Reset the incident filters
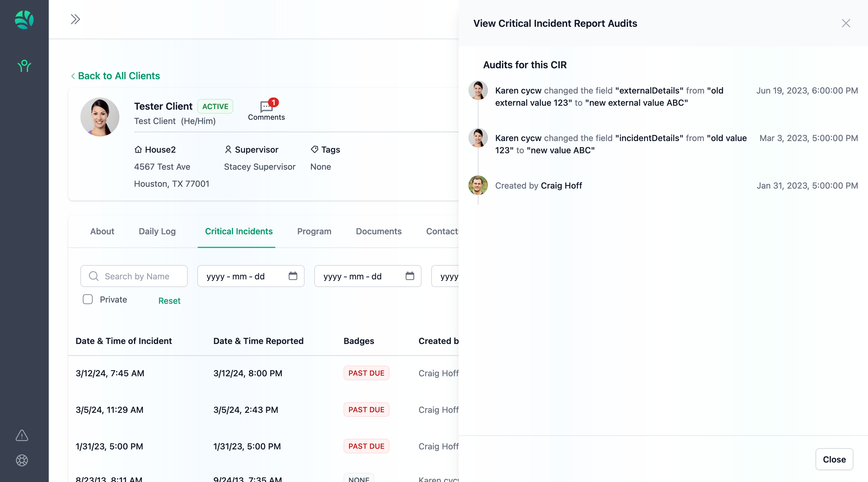The image size is (868, 482). pos(169,301)
